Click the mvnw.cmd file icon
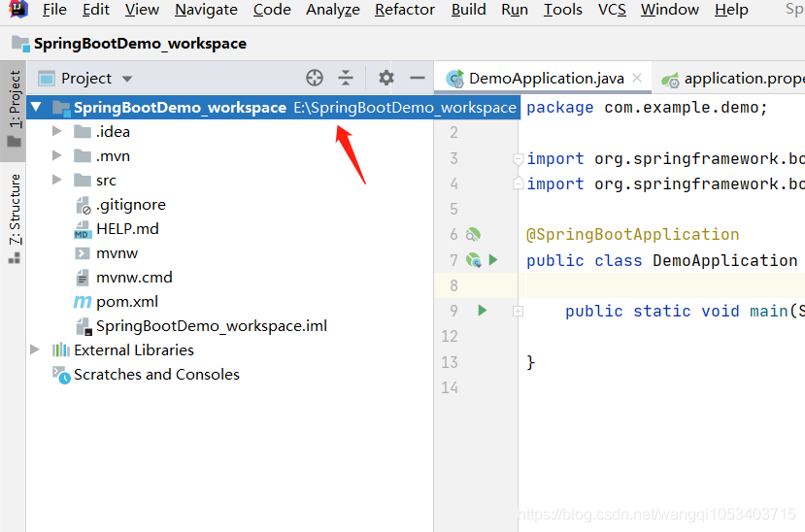The width and height of the screenshot is (805, 532). [x=83, y=278]
